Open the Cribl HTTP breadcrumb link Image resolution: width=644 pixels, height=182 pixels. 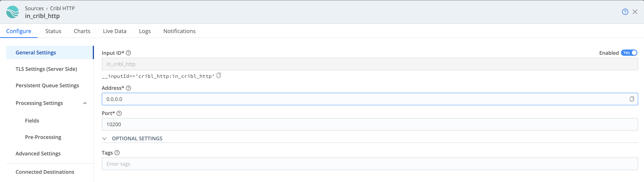pyautogui.click(x=62, y=8)
